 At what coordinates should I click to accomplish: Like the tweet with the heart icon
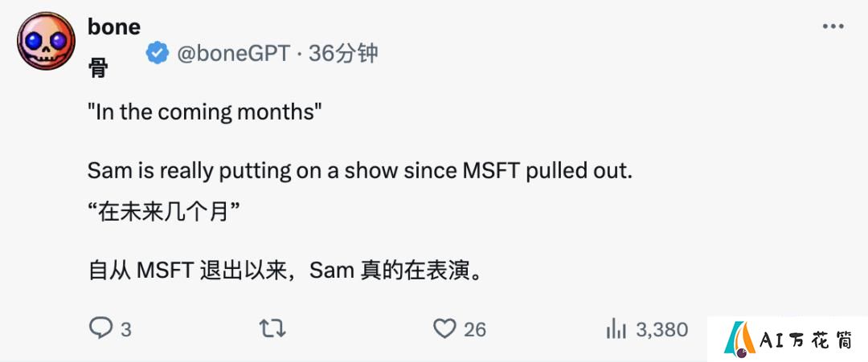coord(444,329)
